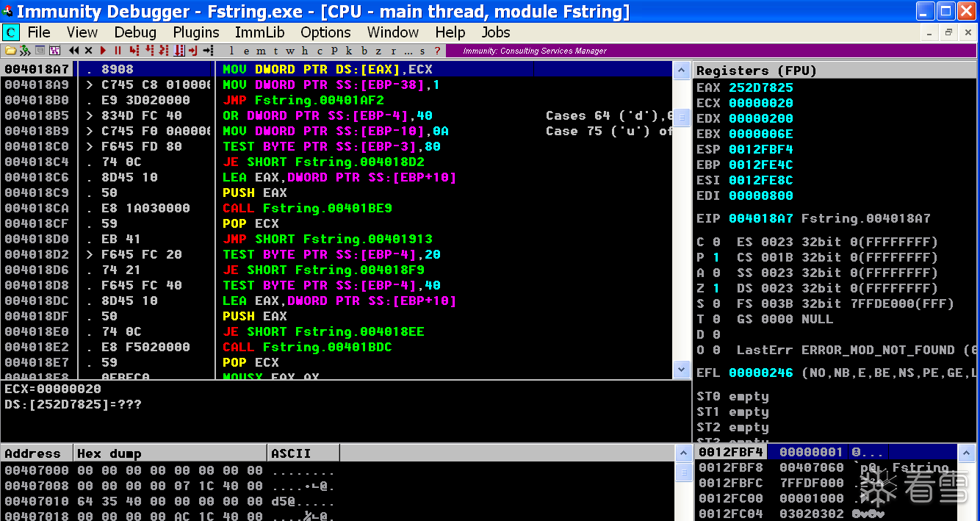Show Source window via 's' button
Viewport: 980px width, 521px height.
(422, 51)
